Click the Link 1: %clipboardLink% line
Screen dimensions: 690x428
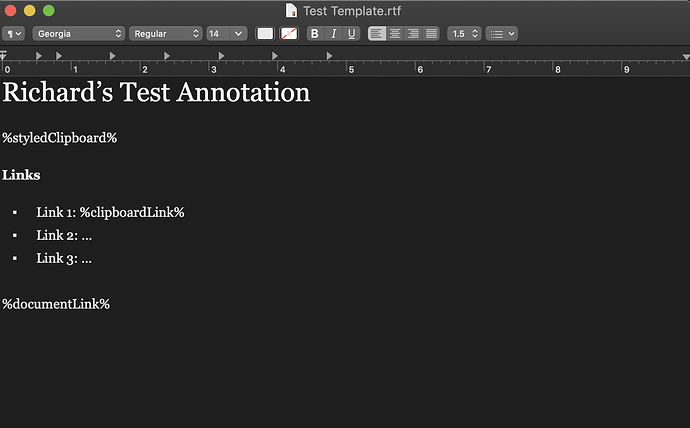point(110,212)
